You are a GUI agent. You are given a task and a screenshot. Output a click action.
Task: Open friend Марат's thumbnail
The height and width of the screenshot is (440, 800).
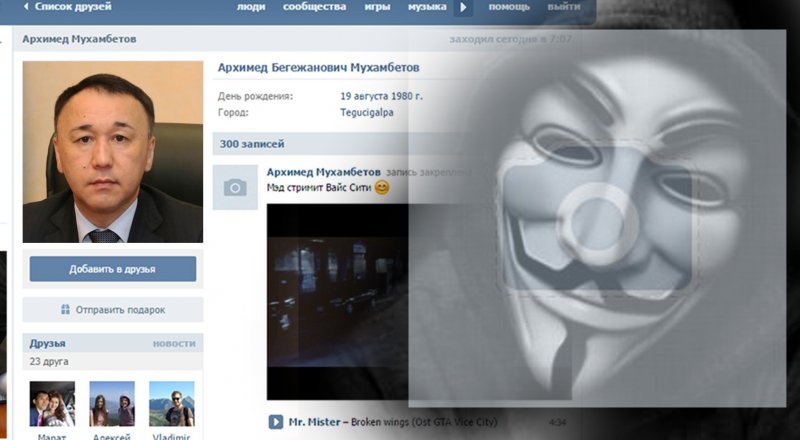click(52, 404)
